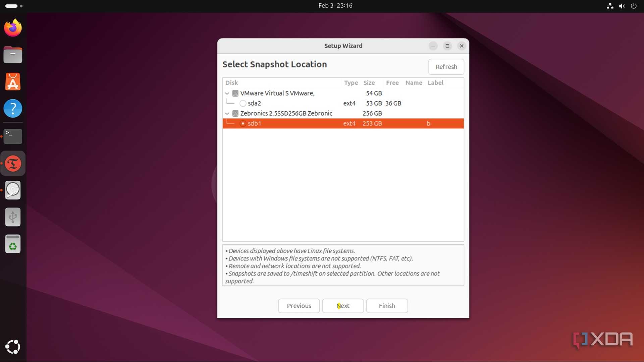Launch Ubuntu App Center from the dock
The height and width of the screenshot is (362, 644).
pyautogui.click(x=13, y=81)
